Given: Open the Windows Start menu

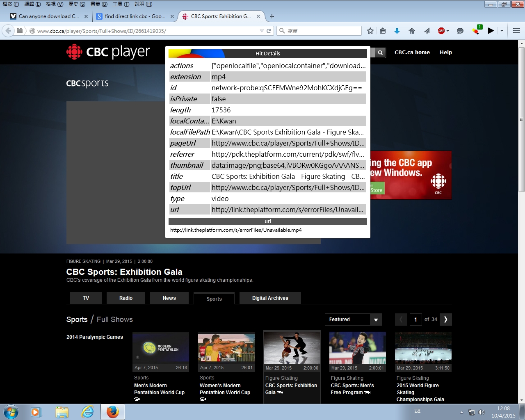Looking at the screenshot, I should 11,412.
